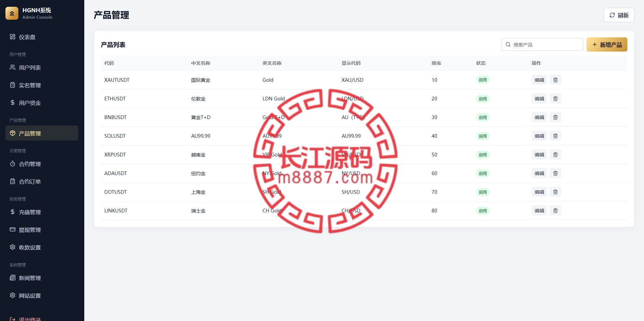Click the XAUTUSDT code cell

(x=117, y=80)
